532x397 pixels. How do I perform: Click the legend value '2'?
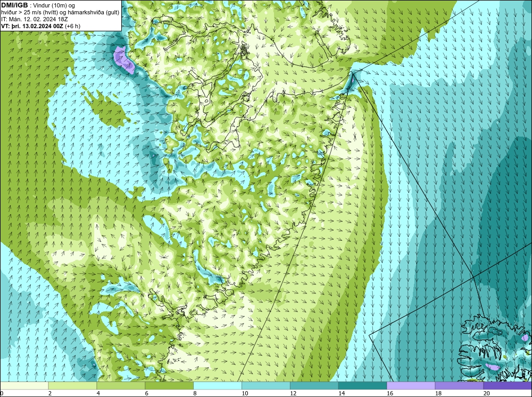point(50,393)
